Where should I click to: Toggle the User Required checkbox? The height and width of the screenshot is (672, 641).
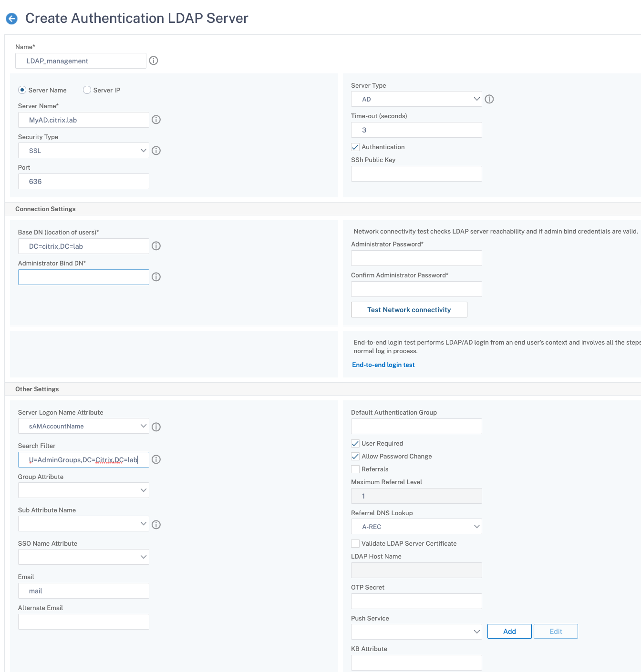355,444
